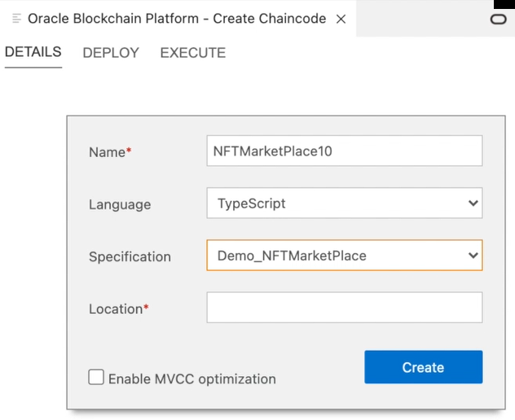Click the Name input field
This screenshot has height=420, width=515.
click(x=345, y=151)
